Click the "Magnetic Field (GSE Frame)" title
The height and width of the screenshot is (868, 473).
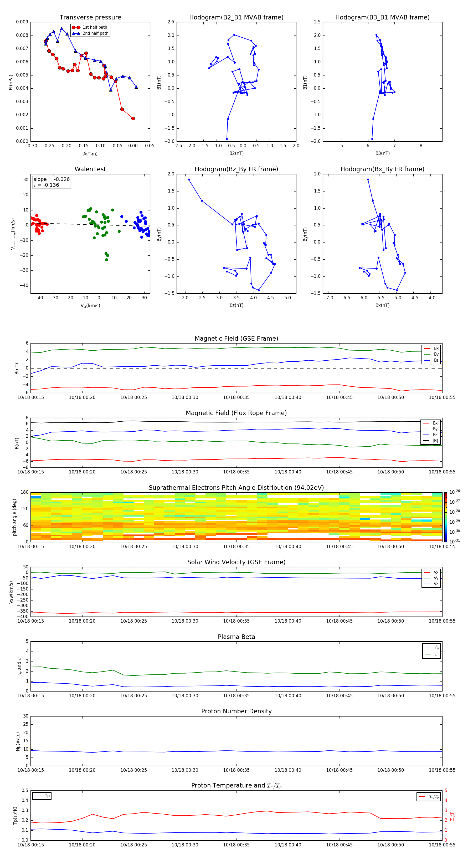coord(236,339)
